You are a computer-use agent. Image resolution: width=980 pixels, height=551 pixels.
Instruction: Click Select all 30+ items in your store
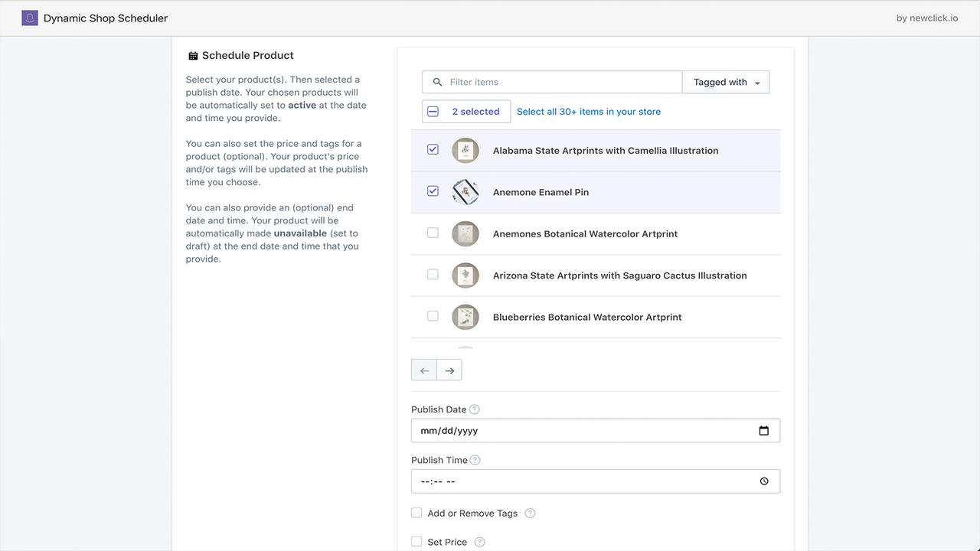588,112
